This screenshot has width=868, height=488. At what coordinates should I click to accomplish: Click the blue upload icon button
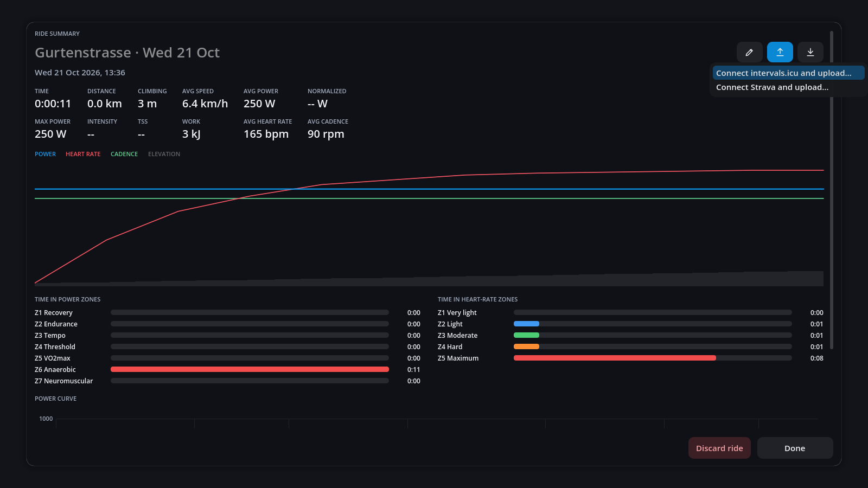(780, 52)
